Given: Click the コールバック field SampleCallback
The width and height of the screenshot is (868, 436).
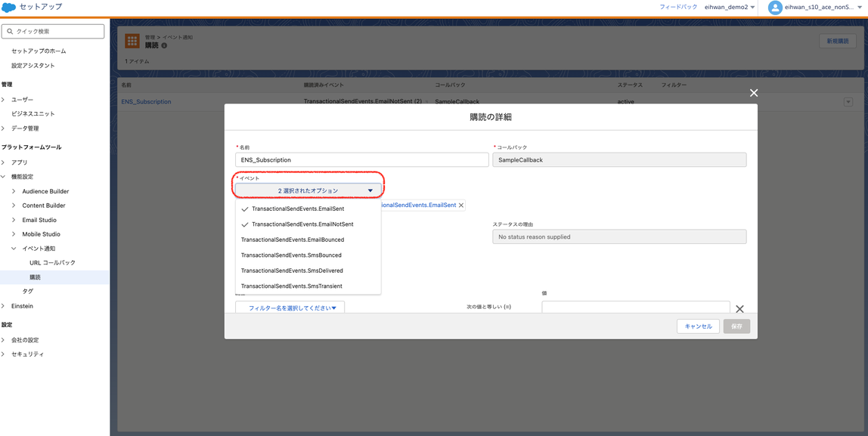Looking at the screenshot, I should point(619,159).
